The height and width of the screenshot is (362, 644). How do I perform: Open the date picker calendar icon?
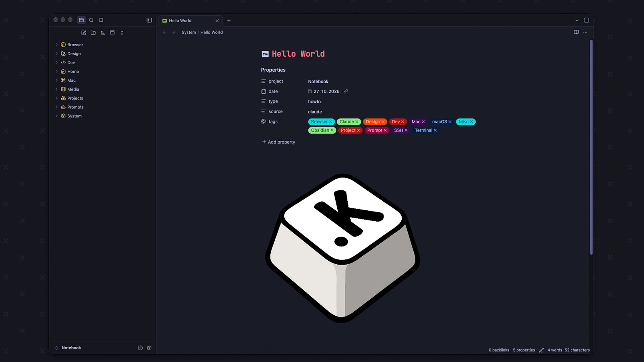(310, 91)
